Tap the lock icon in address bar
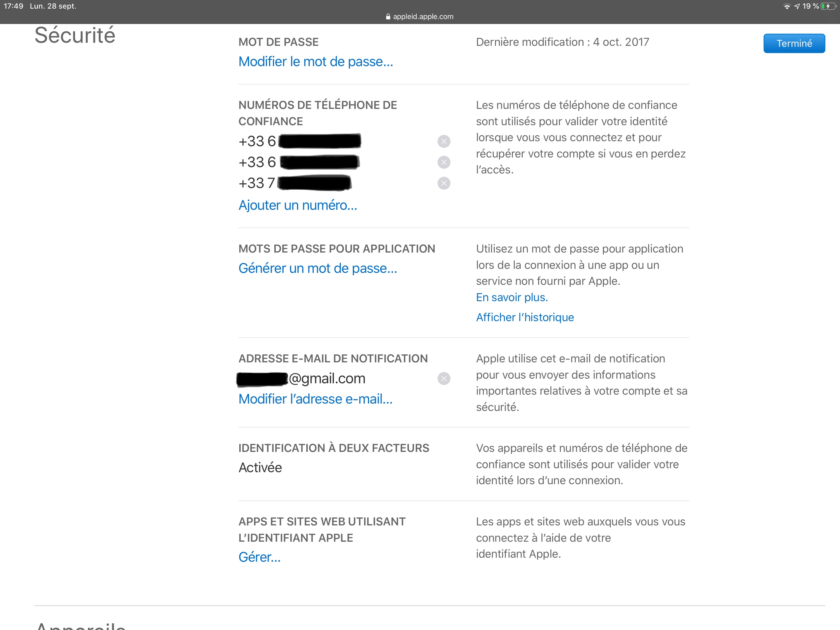This screenshot has width=840, height=630. tap(388, 17)
